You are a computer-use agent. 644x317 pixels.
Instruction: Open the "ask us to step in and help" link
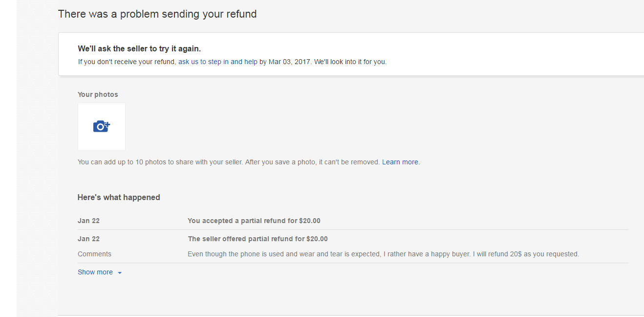point(217,62)
